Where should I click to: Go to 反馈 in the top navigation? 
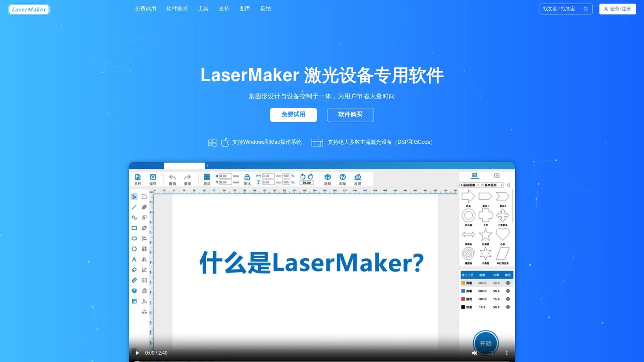tap(265, 9)
